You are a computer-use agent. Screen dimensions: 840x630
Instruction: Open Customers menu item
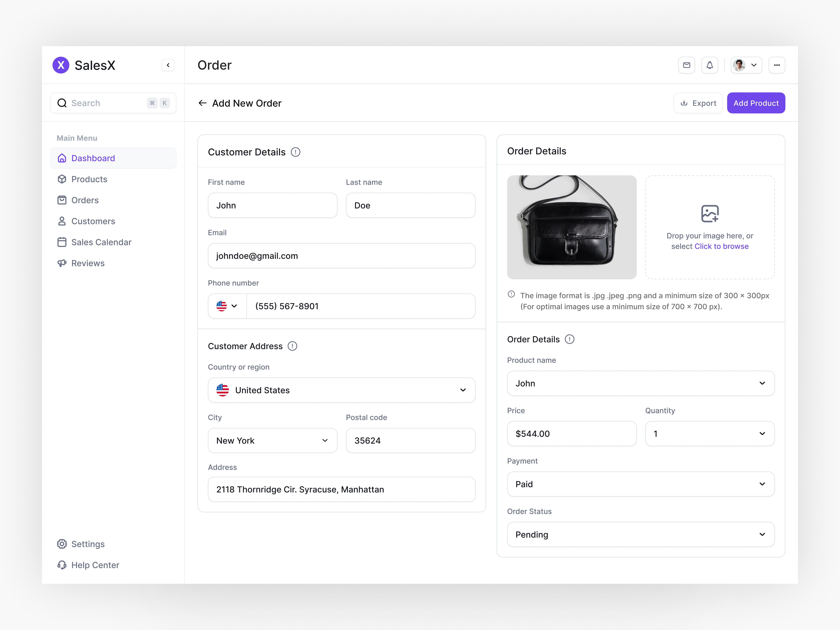113,221
